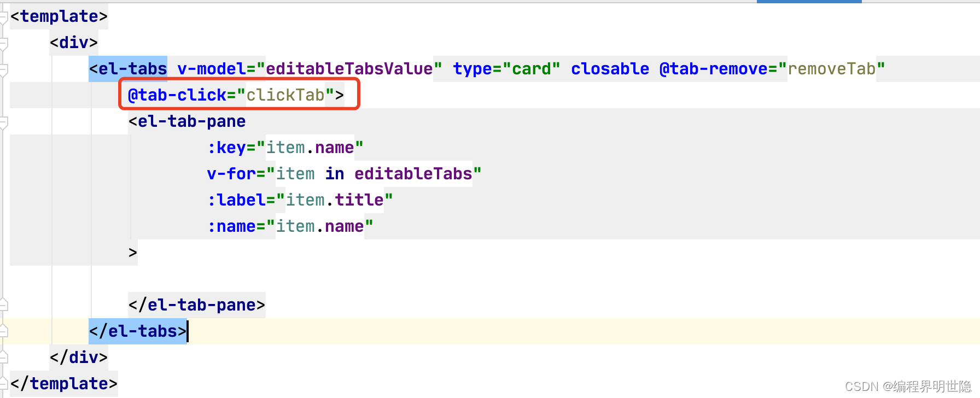The image size is (980, 398).
Task: Fold the el-tab-pane opening tag block
Action: pyautogui.click(x=3, y=122)
